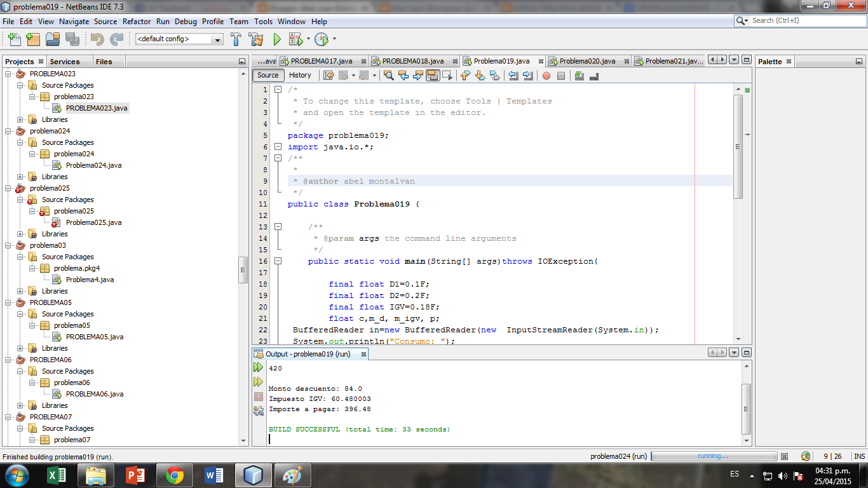The height and width of the screenshot is (488, 868).
Task: Click the Toggle Bookmark icon
Action: coord(494,75)
